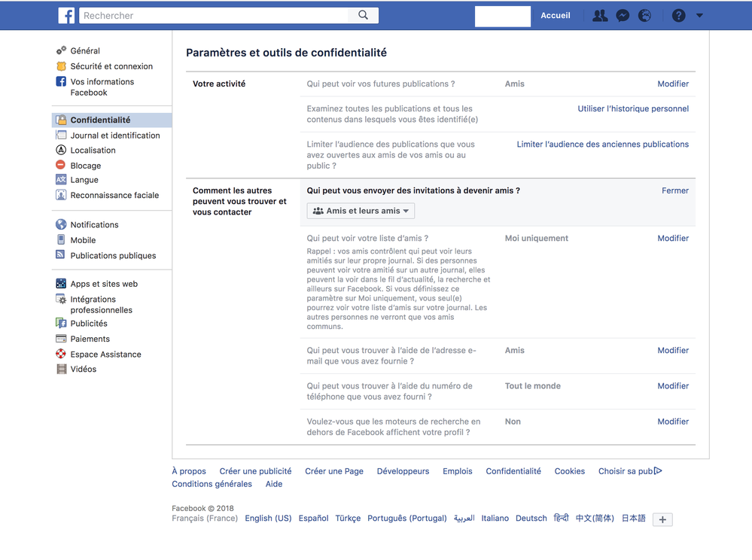Viewport: 752px width, 560px height.
Task: Click the Journal et identification icon
Action: [61, 135]
